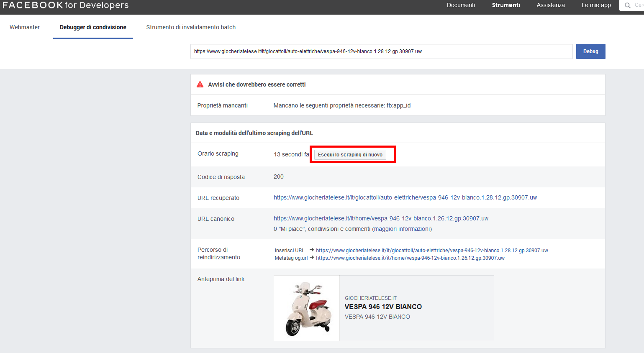Viewport: 644px width, 353px height.
Task: Click GIOCHERIATELESE.IT preview domain text
Action: [x=370, y=298]
